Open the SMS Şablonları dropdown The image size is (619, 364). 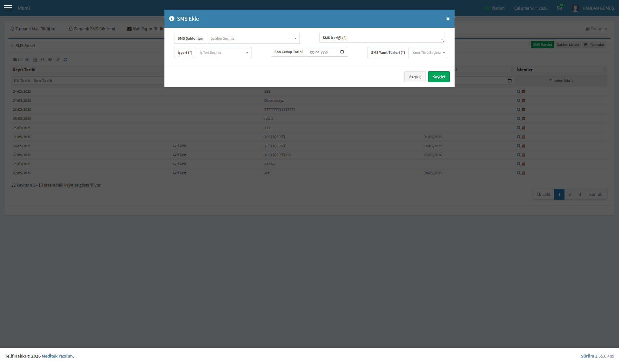point(253,38)
